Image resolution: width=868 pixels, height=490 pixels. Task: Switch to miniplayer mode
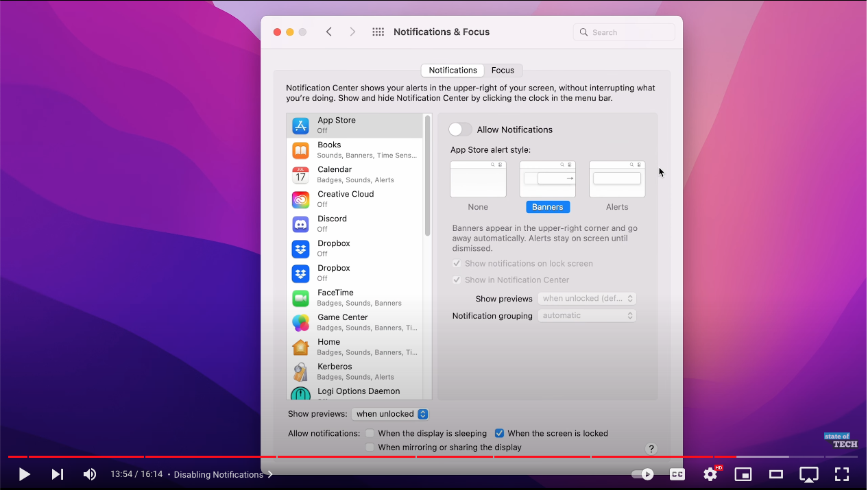click(x=743, y=474)
